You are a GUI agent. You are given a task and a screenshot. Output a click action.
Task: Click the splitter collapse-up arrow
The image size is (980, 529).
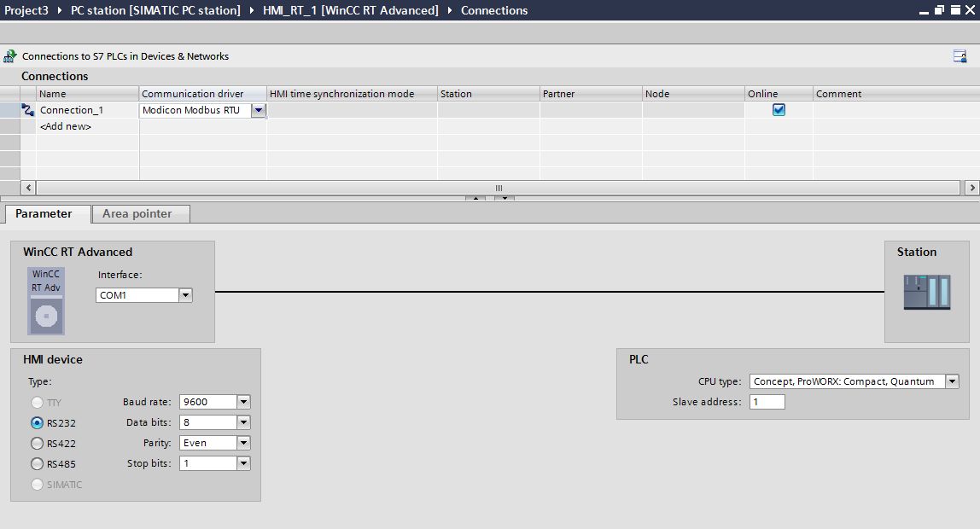point(475,198)
